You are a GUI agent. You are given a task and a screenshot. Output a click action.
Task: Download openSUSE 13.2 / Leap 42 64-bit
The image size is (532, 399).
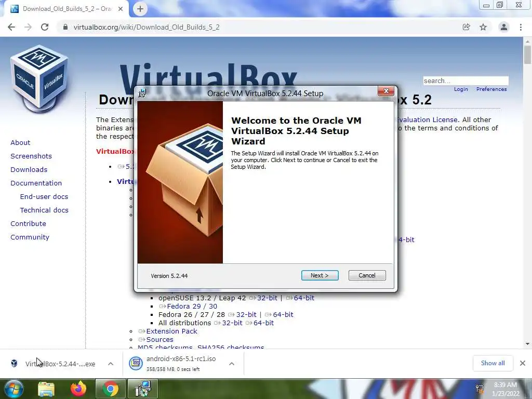tap(304, 298)
